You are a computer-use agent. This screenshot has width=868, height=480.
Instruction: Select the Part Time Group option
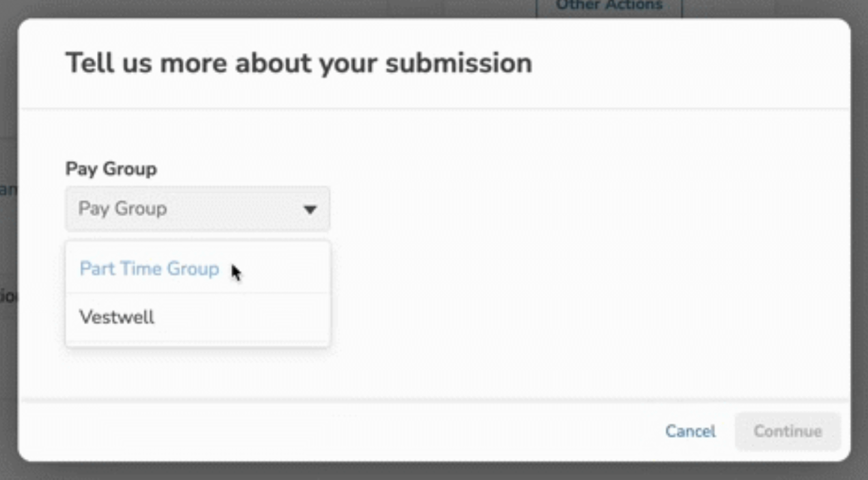point(149,269)
